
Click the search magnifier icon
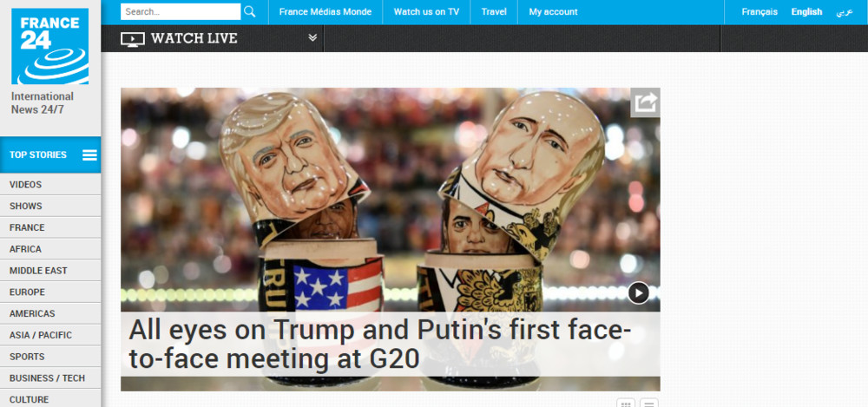click(250, 11)
